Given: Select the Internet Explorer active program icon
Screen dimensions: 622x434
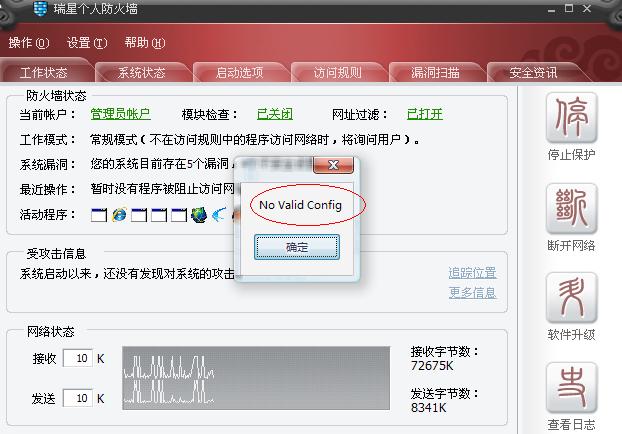Looking at the screenshot, I should (119, 215).
